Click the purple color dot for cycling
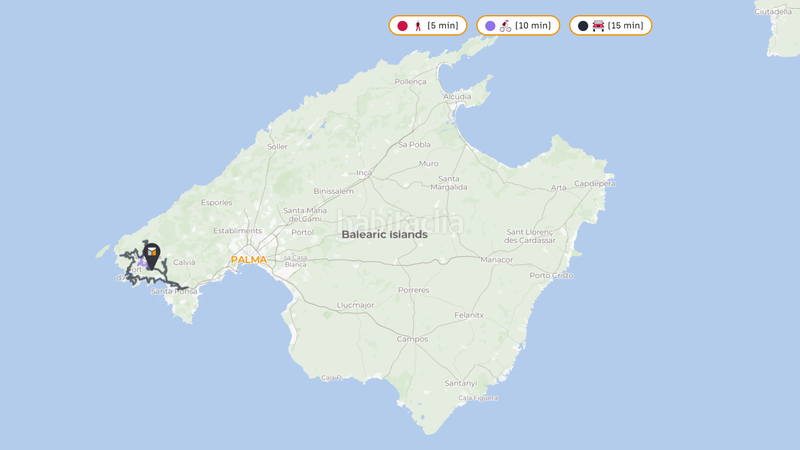Image resolution: width=800 pixels, height=450 pixels. click(490, 26)
